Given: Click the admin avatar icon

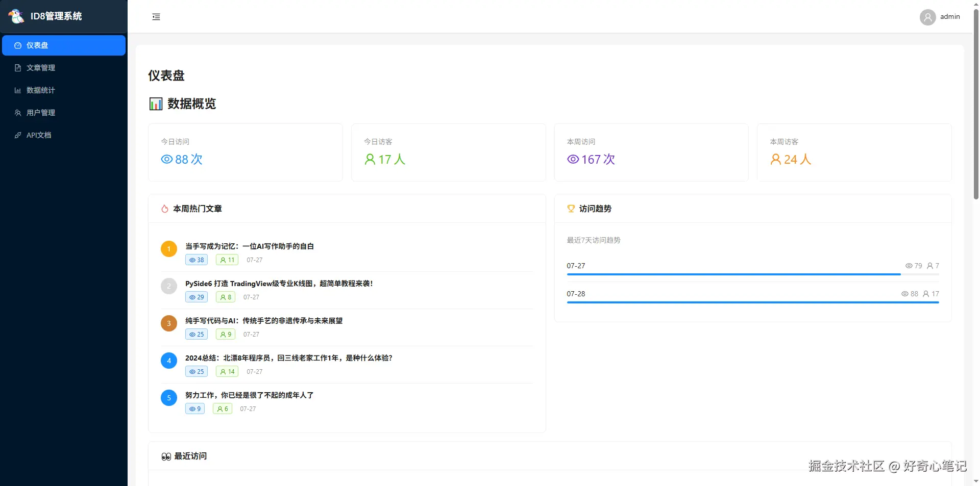Looking at the screenshot, I should (927, 17).
